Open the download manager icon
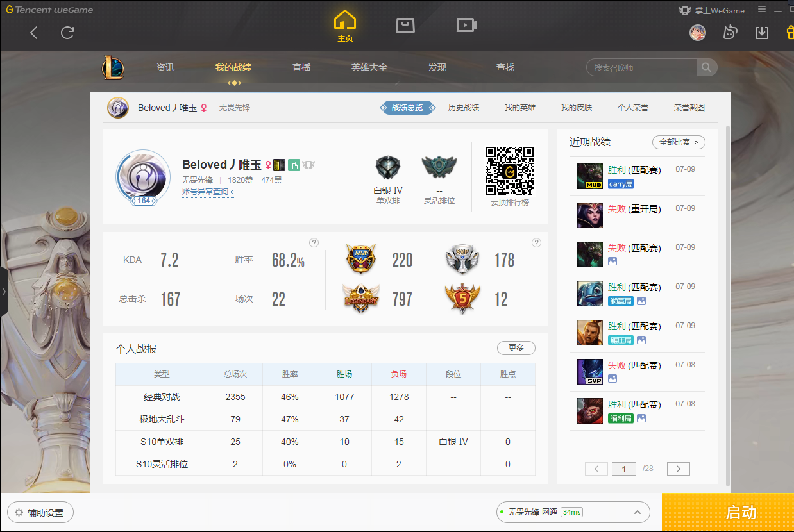This screenshot has height=532, width=794. (762, 32)
